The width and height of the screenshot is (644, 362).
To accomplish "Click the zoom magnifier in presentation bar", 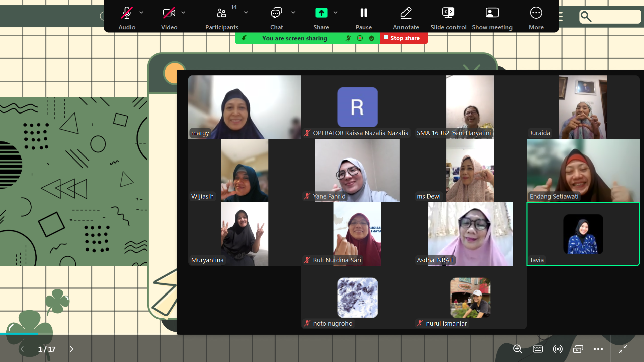I will [x=518, y=349].
